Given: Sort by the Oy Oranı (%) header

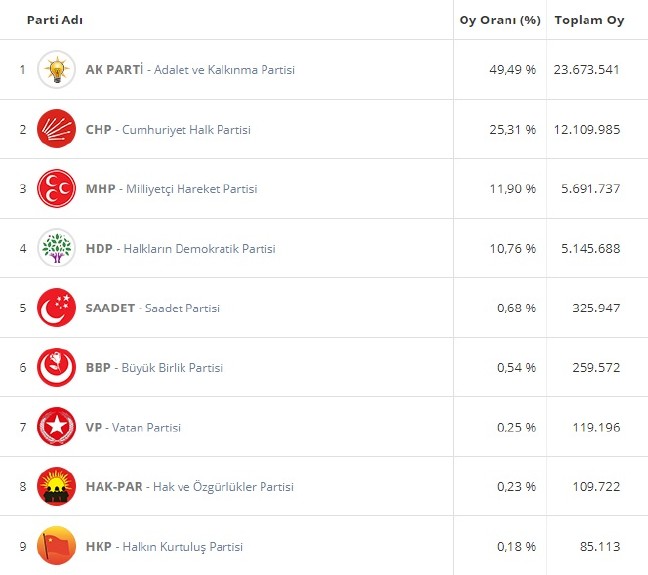Looking at the screenshot, I should 497,20.
